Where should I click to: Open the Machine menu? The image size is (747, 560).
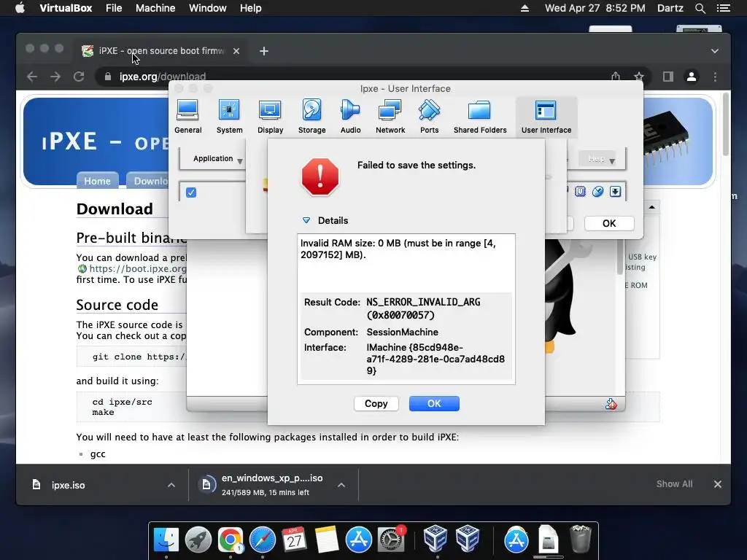155,8
